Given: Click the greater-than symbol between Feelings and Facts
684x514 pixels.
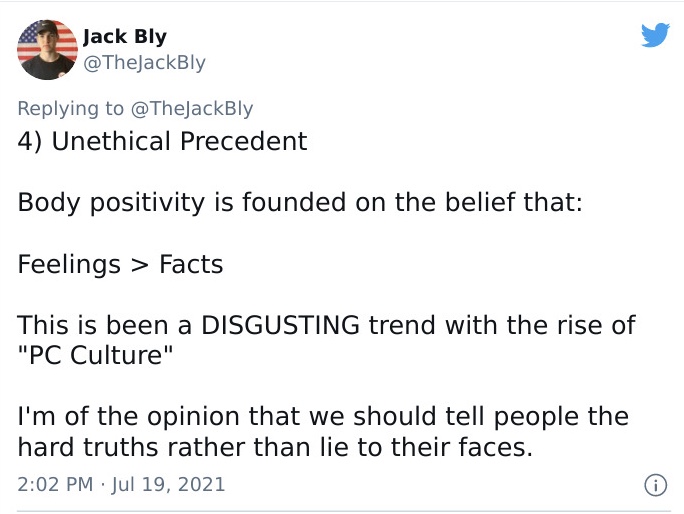Looking at the screenshot, I should [x=140, y=266].
